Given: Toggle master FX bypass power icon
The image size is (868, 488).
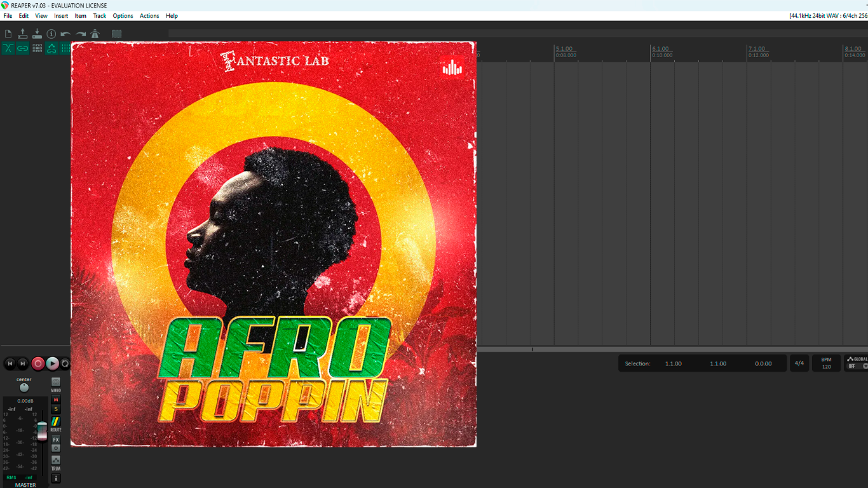Looking at the screenshot, I should pyautogui.click(x=56, y=448).
